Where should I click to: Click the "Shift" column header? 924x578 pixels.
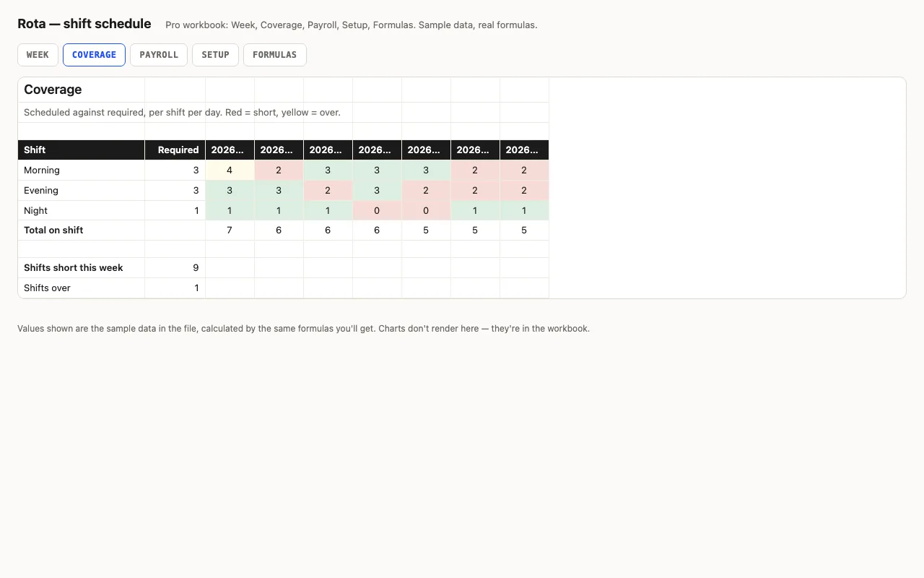point(82,150)
